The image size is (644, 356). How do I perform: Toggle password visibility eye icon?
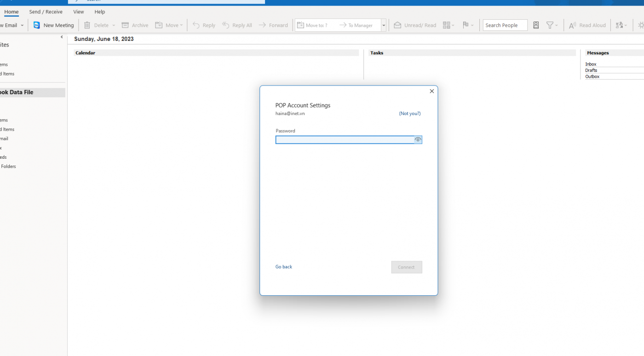click(418, 140)
